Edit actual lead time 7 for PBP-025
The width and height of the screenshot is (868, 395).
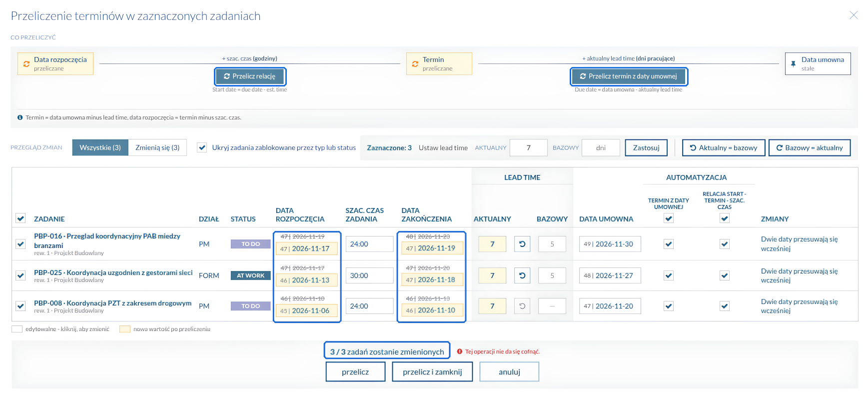coord(492,275)
